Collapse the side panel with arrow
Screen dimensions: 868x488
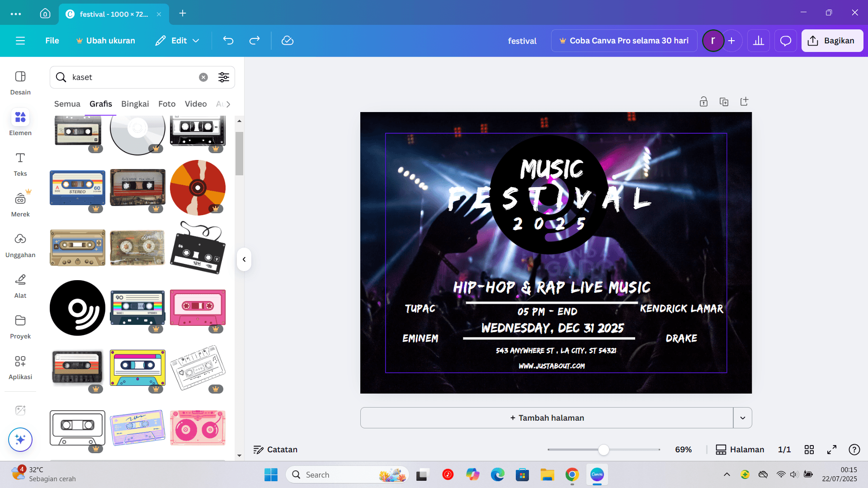click(244, 259)
